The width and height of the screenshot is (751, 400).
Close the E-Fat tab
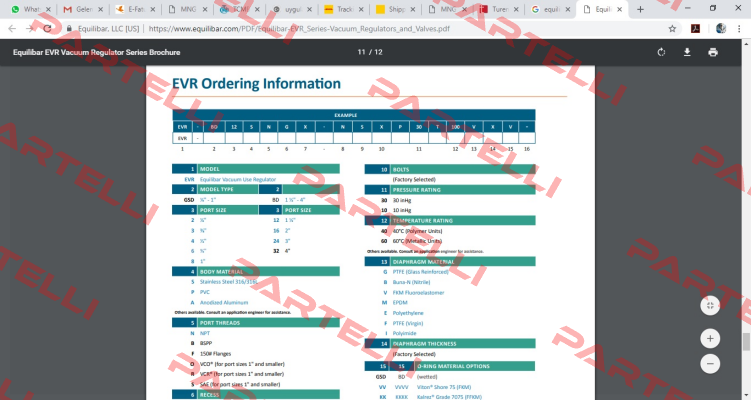coord(152,9)
